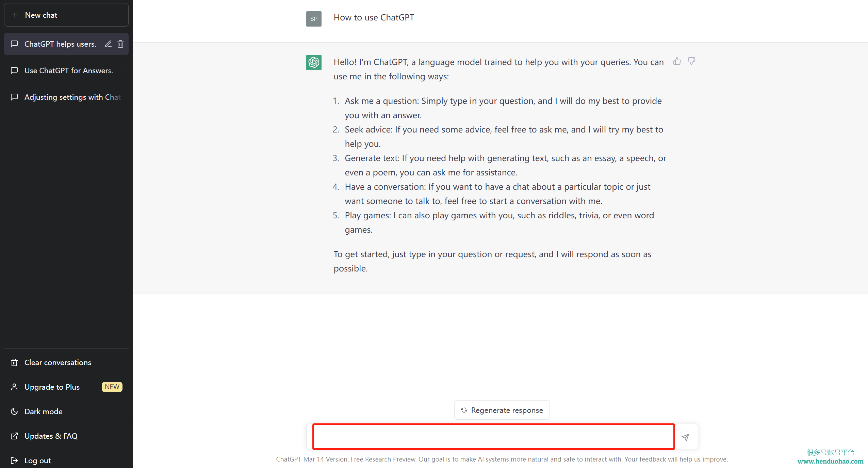Select the ChatGPT helps users conversation
Screen dimensions: 868x468
click(x=60, y=44)
